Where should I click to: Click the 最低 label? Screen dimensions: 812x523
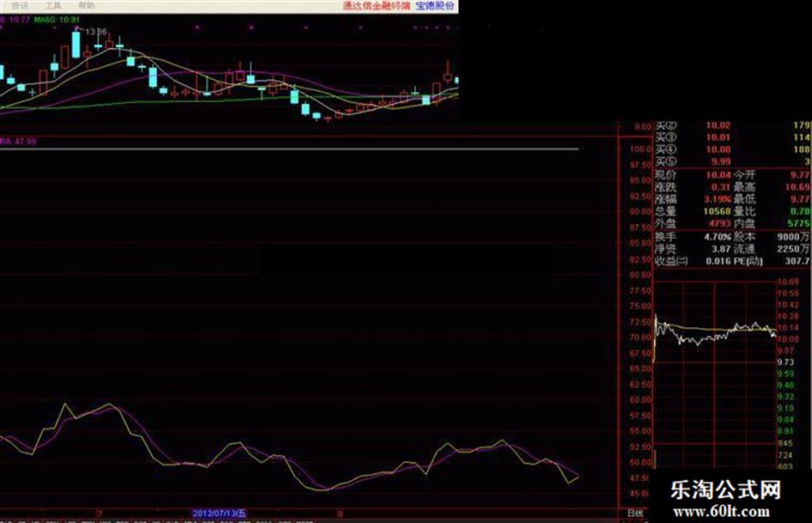tap(744, 199)
